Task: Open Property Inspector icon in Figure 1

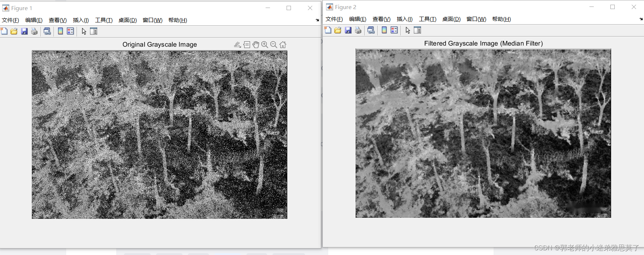Action: pyautogui.click(x=94, y=31)
